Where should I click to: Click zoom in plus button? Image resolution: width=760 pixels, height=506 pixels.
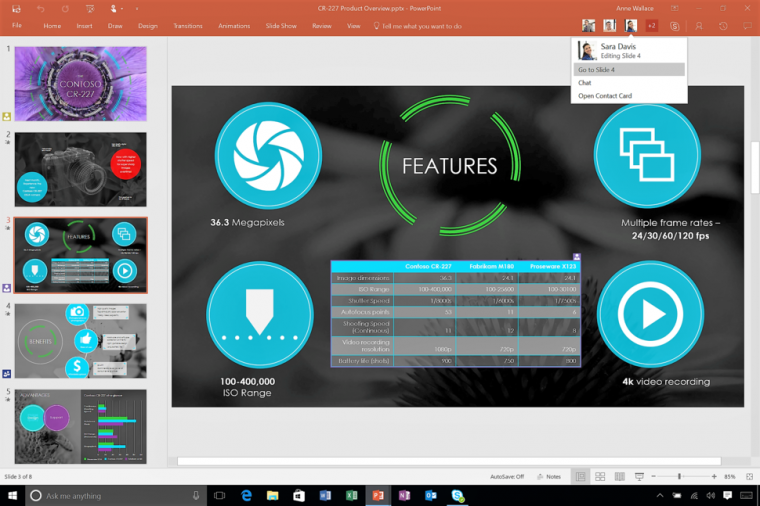[714, 477]
